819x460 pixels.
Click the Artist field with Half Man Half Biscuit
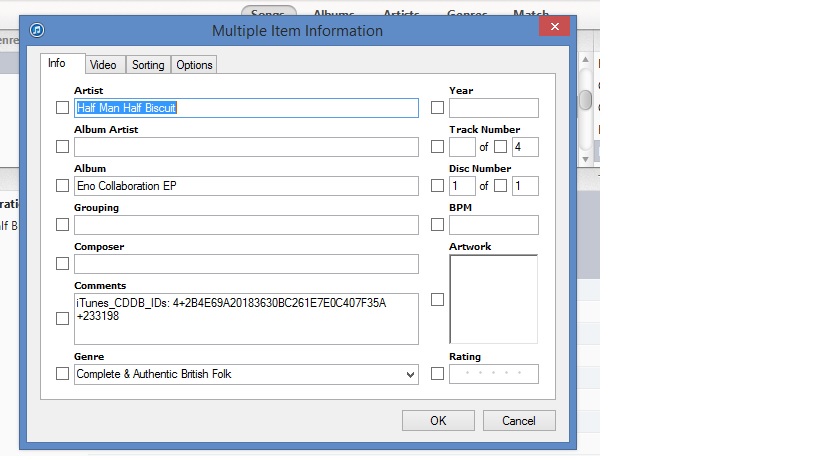pyautogui.click(x=246, y=108)
